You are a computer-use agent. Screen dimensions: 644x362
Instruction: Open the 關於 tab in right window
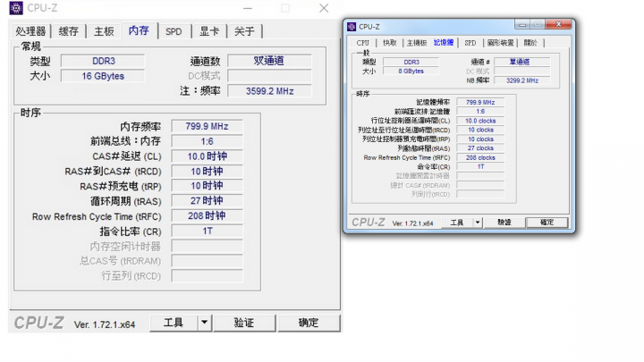click(x=530, y=43)
